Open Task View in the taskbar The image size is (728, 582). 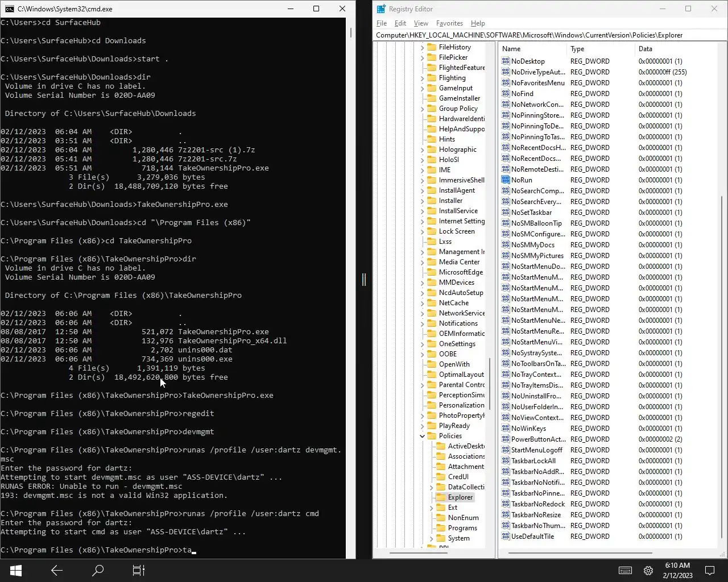pyautogui.click(x=139, y=570)
